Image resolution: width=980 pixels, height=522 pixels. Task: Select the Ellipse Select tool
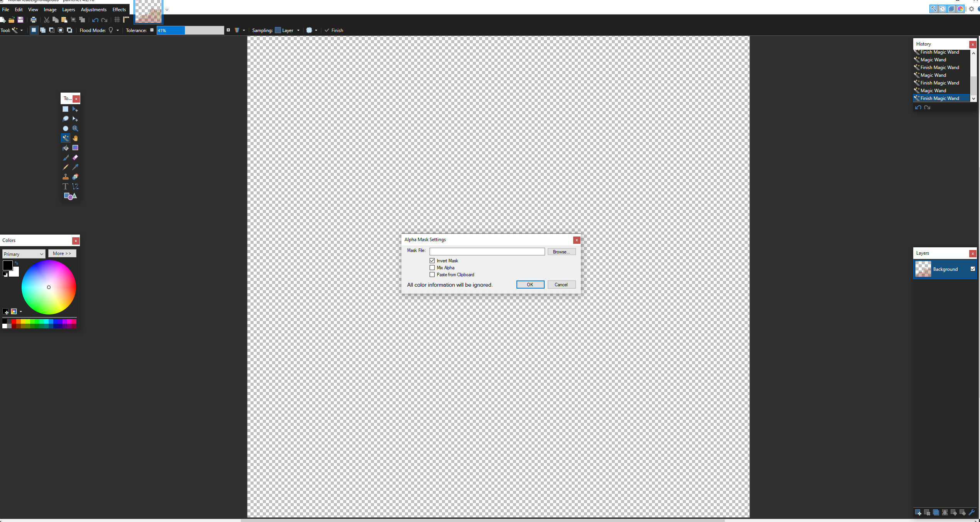(65, 128)
